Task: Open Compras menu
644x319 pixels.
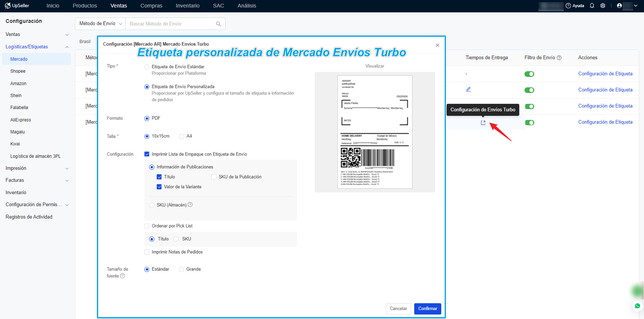Action: coord(151,6)
